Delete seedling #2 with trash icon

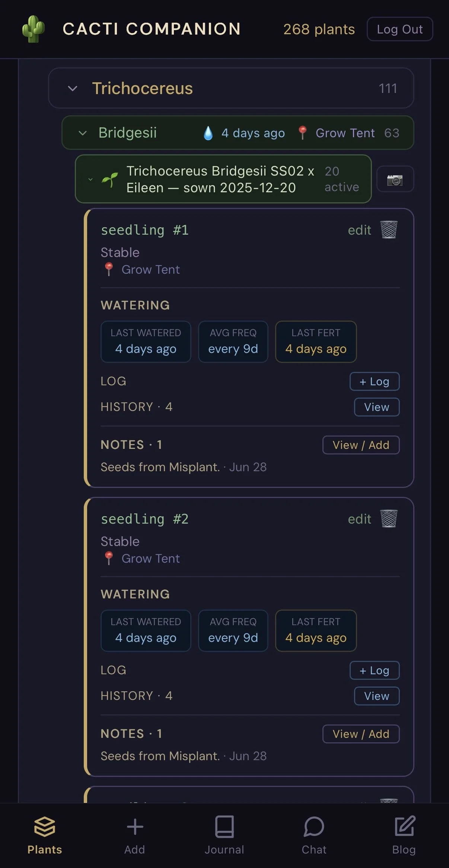(x=389, y=518)
